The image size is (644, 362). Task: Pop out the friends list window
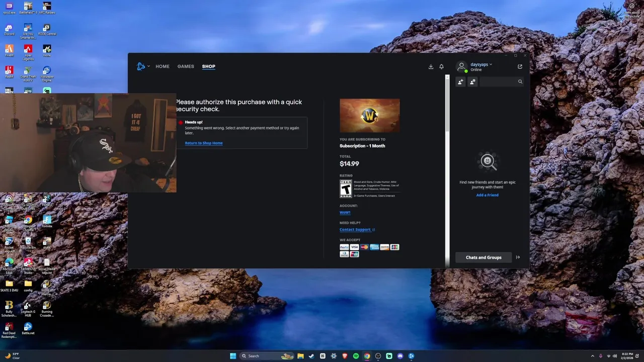point(520,66)
